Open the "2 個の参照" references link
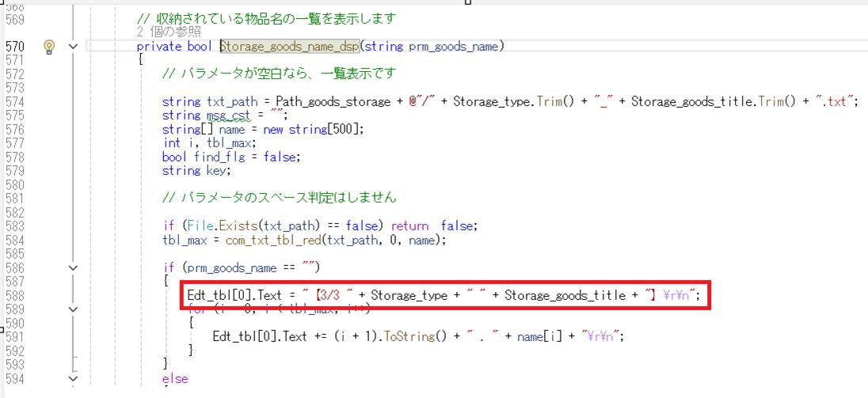 click(x=169, y=32)
